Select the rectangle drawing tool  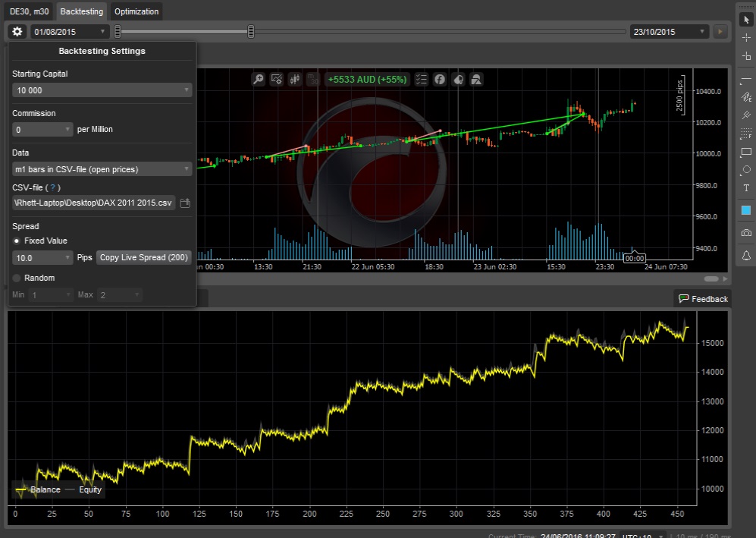click(746, 152)
